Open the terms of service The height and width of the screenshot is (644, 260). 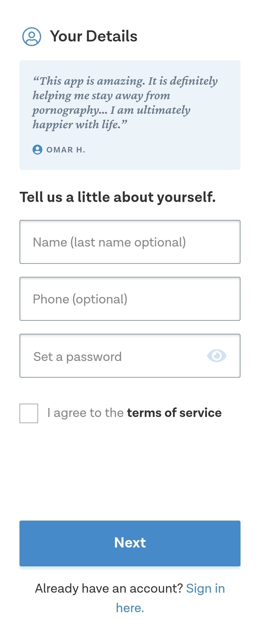pos(174,413)
